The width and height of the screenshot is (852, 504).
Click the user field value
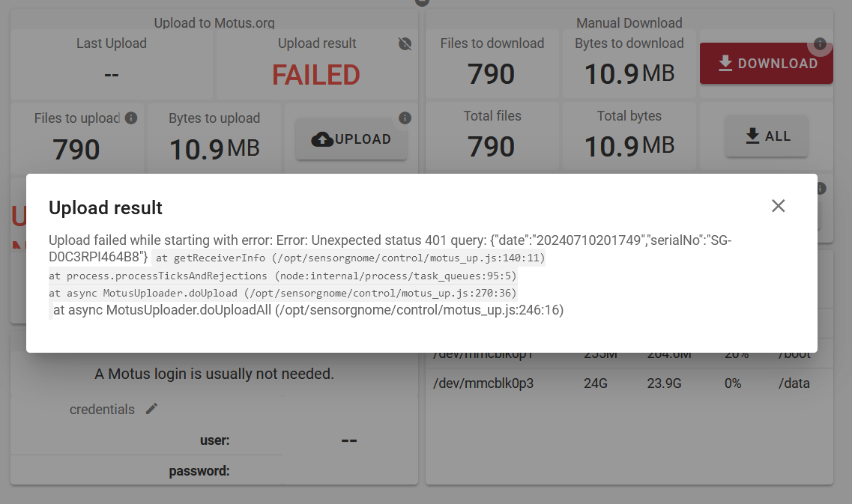348,440
